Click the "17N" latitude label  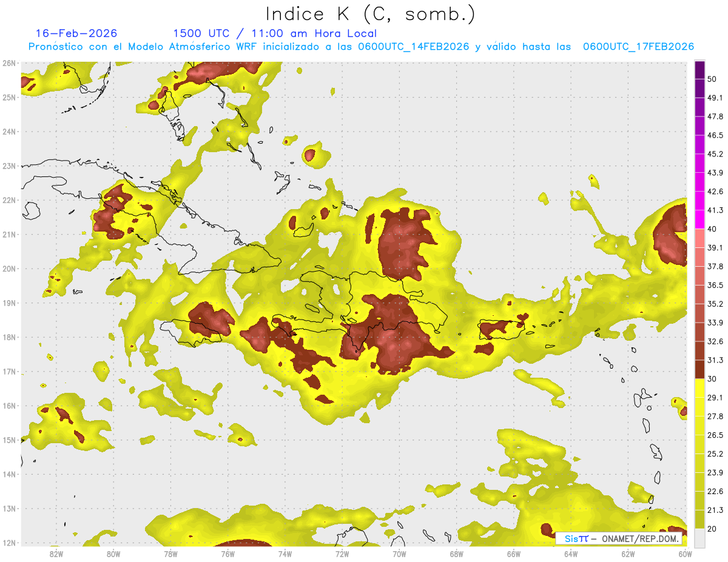coord(8,371)
